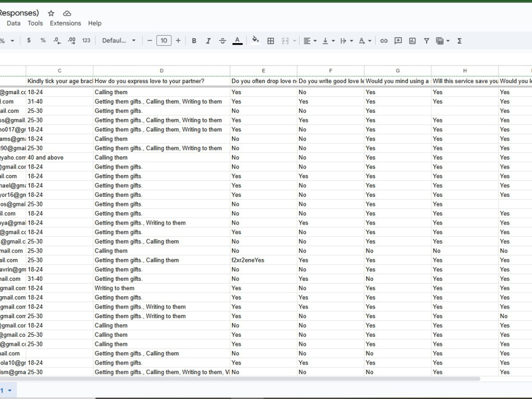Toggle italic formatting
532x399 pixels.
pyautogui.click(x=209, y=41)
